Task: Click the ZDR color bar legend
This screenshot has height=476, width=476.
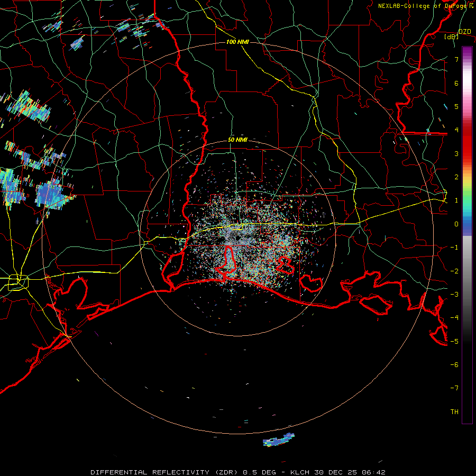Action: click(467, 235)
